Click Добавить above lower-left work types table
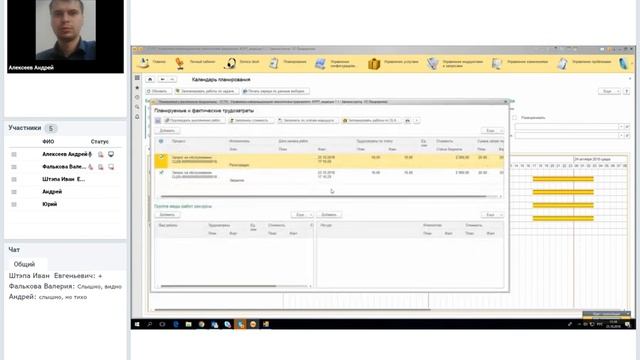The width and height of the screenshot is (640, 360). [167, 215]
